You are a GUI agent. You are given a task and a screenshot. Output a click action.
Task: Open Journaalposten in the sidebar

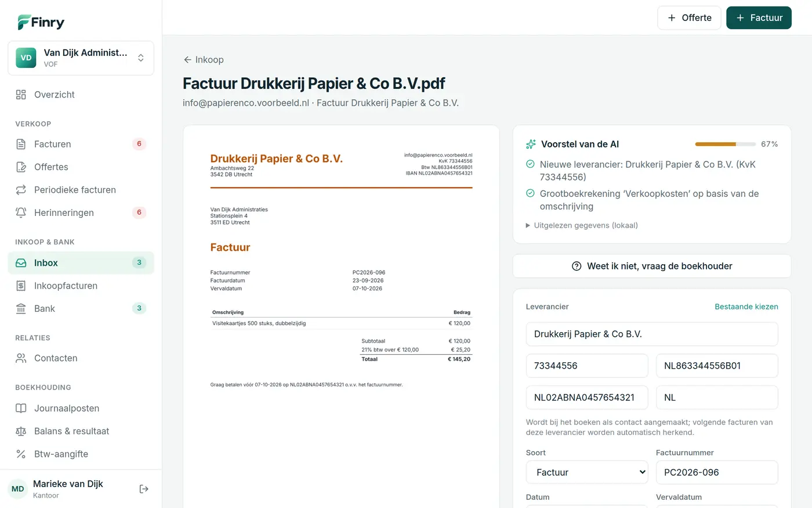81,408
